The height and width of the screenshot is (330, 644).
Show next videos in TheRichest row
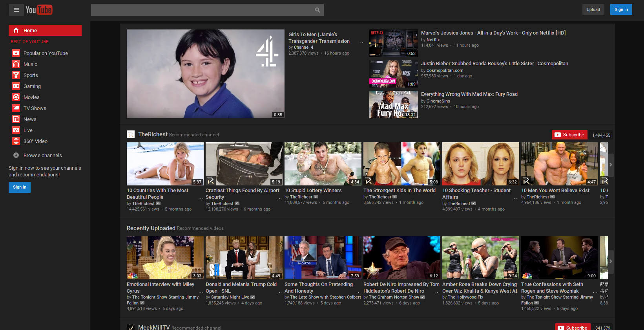611,165
